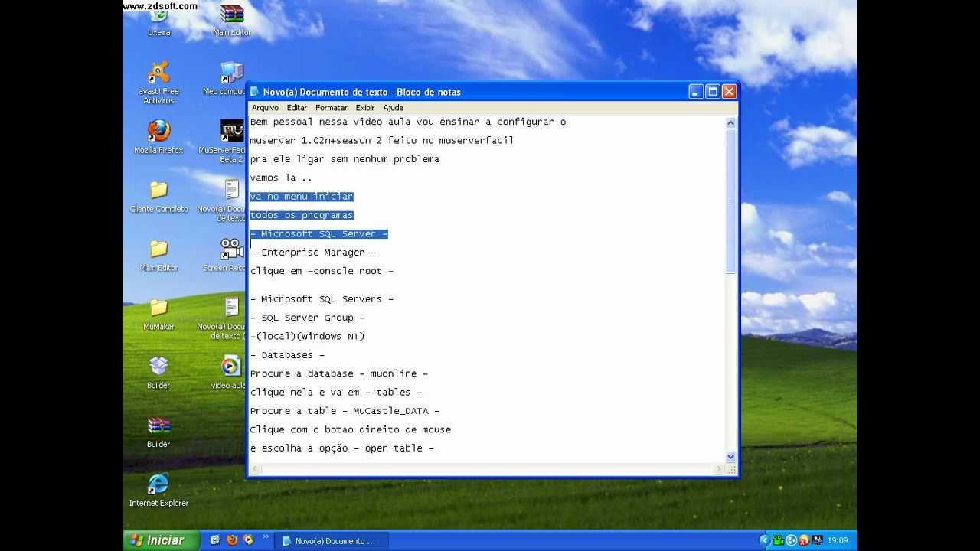Click Novo(a) Documento taskbar button
The image size is (980, 551).
[x=331, y=540]
